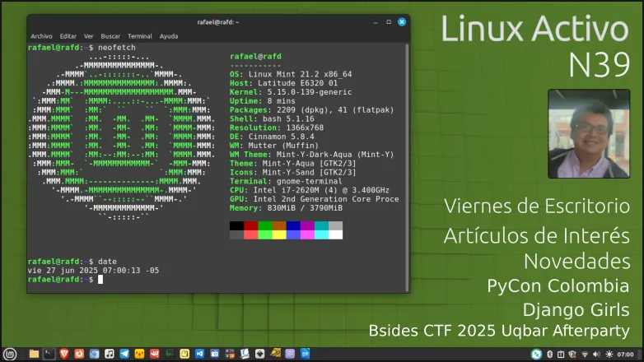Open the Buscar menu
This screenshot has width=644, height=362.
click(110, 36)
